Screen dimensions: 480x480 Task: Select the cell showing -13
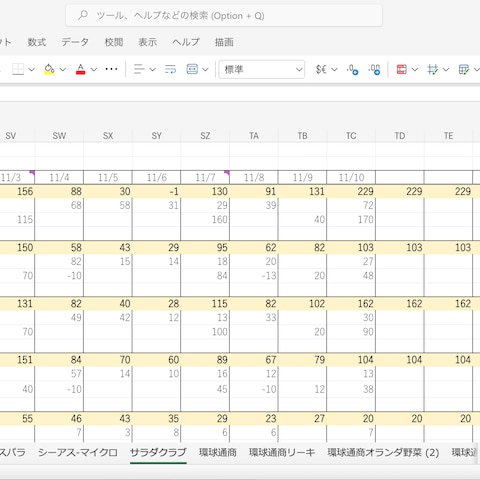click(254, 275)
